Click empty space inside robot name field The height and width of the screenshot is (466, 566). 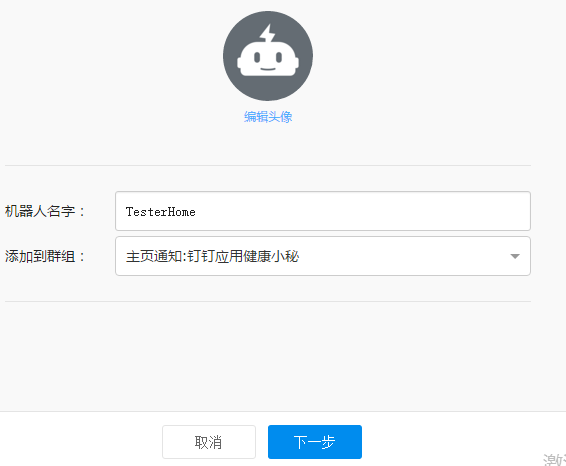click(361, 211)
